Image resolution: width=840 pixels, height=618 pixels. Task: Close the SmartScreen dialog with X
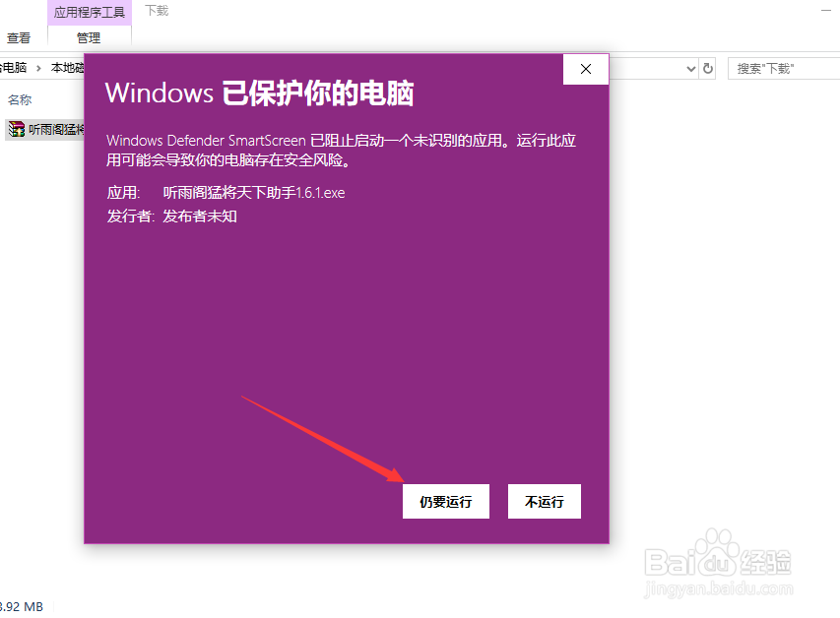(586, 69)
